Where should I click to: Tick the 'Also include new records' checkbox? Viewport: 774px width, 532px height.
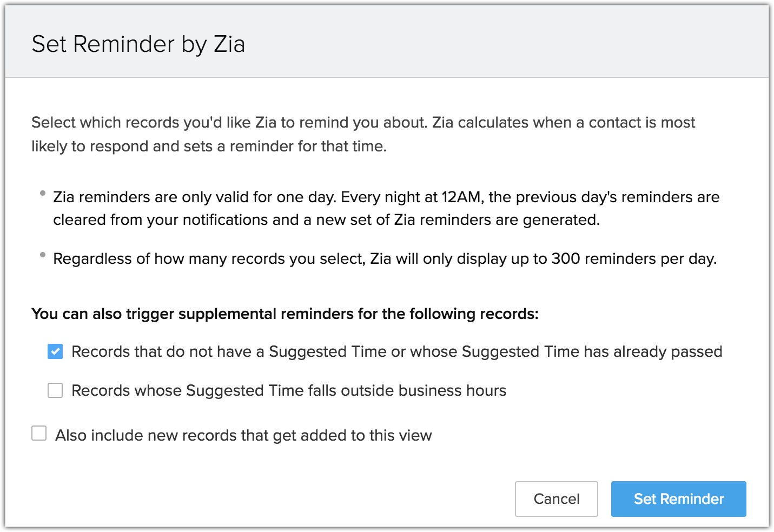[x=39, y=434]
